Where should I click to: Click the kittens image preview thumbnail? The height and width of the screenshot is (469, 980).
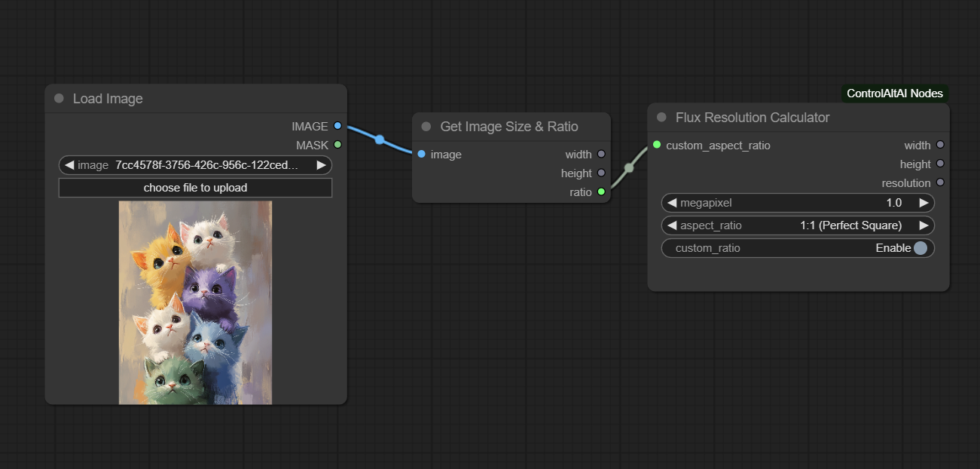tap(195, 302)
